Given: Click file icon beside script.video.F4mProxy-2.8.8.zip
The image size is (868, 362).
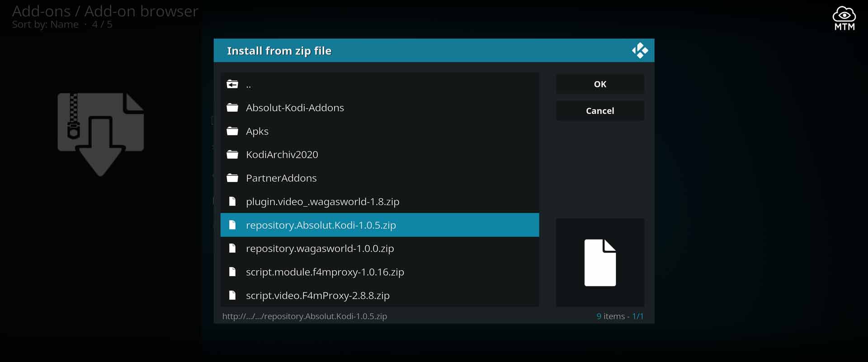Looking at the screenshot, I should pos(232,295).
